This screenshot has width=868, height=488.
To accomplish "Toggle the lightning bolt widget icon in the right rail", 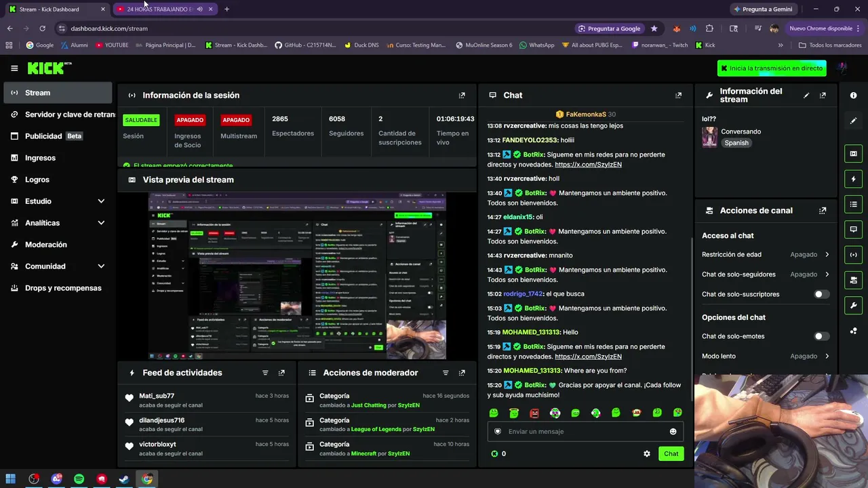I will click(x=853, y=179).
